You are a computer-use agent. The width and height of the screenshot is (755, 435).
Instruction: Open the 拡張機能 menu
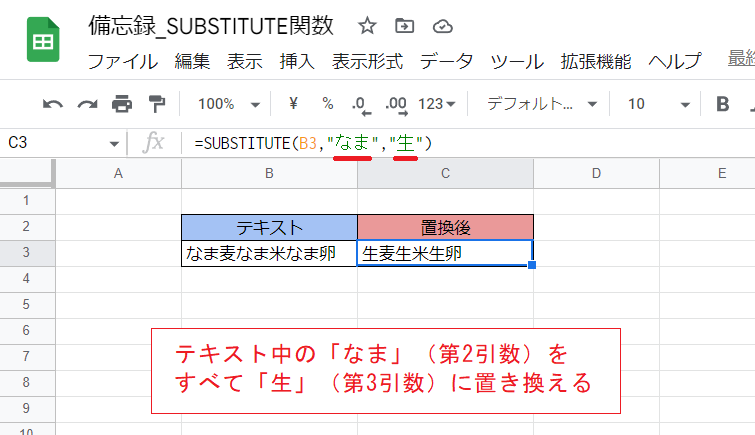click(596, 62)
